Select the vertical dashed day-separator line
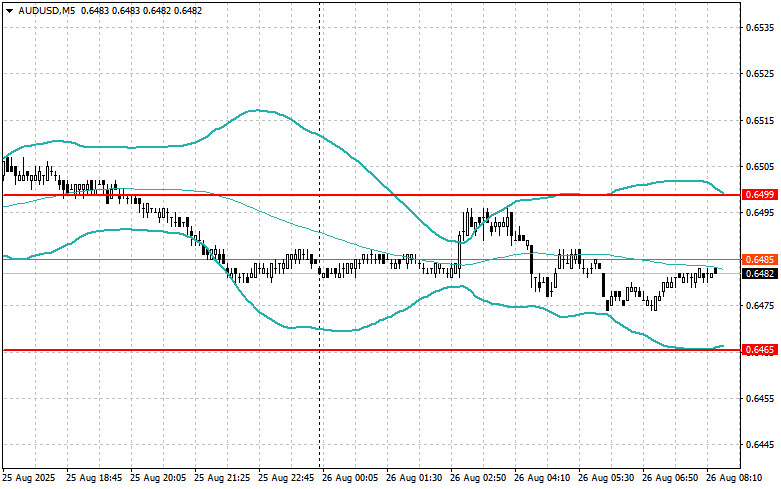The height and width of the screenshot is (489, 781). (319, 234)
